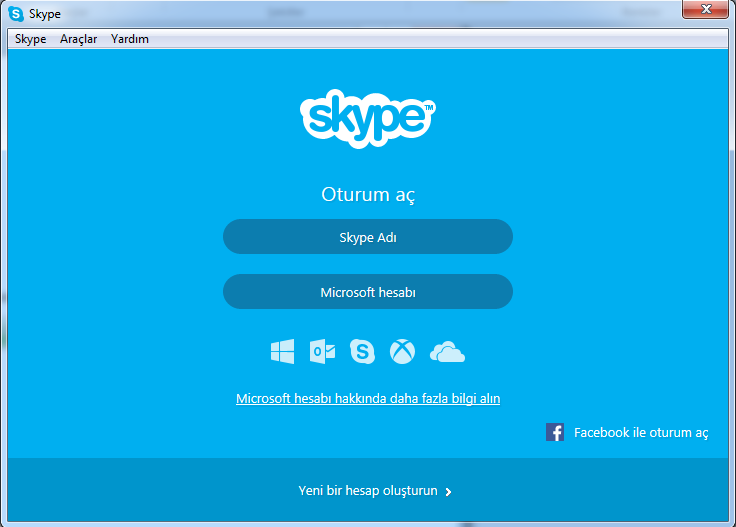Click the arrow next to Yeni bir hesap oluşturun
The height and width of the screenshot is (527, 736).
point(448,492)
